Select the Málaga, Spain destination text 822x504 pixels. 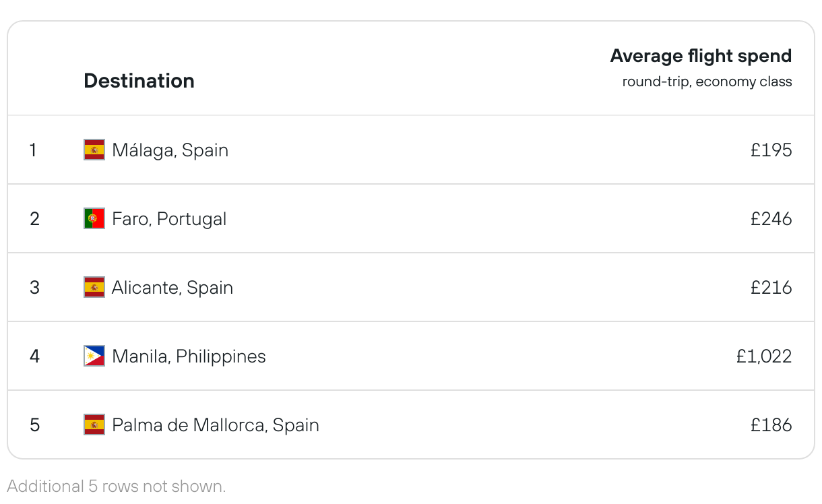[170, 150]
